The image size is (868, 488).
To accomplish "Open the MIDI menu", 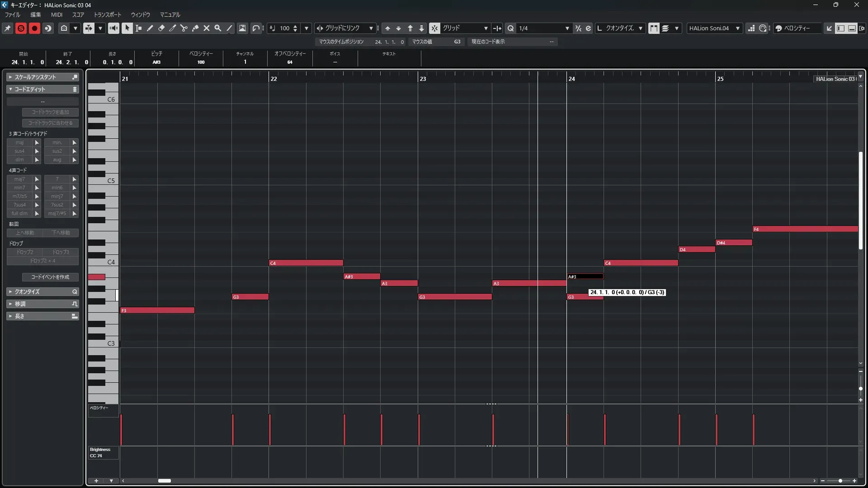I will pyautogui.click(x=57, y=14).
